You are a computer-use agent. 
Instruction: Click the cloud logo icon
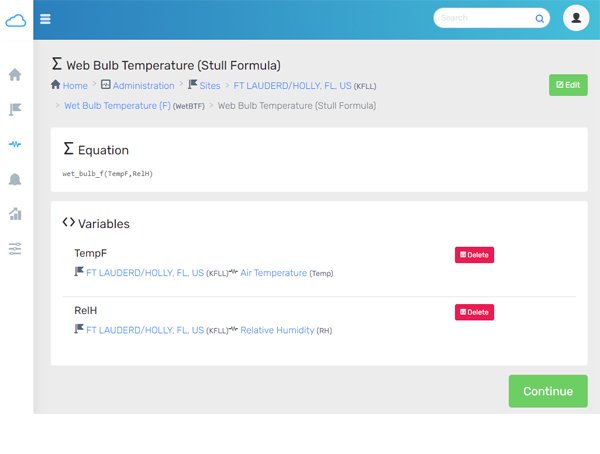pyautogui.click(x=16, y=20)
